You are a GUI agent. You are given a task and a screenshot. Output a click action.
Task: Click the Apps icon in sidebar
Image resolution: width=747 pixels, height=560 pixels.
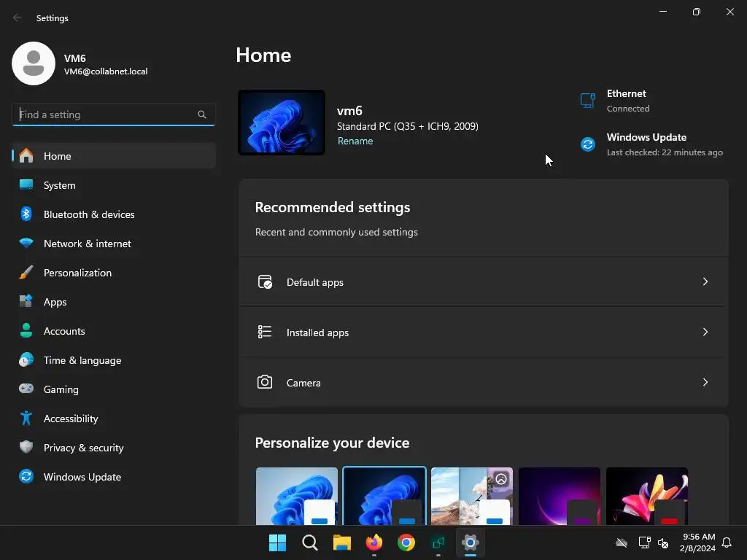pyautogui.click(x=26, y=301)
